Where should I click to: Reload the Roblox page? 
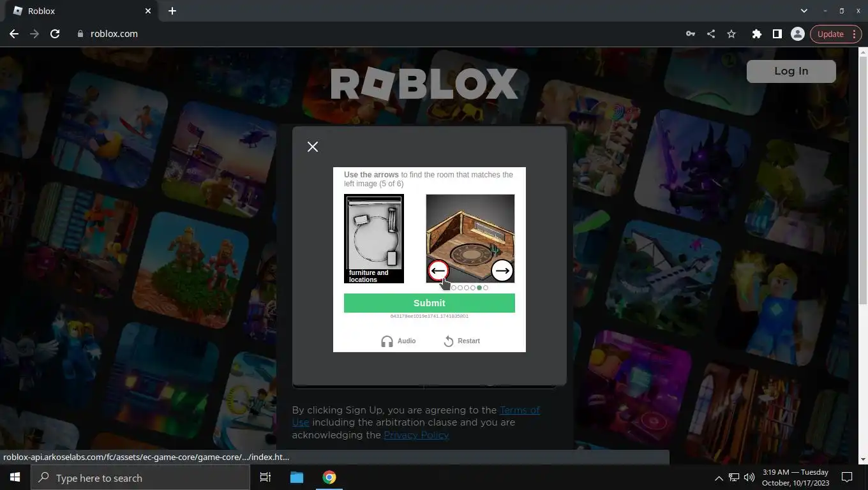pos(55,34)
